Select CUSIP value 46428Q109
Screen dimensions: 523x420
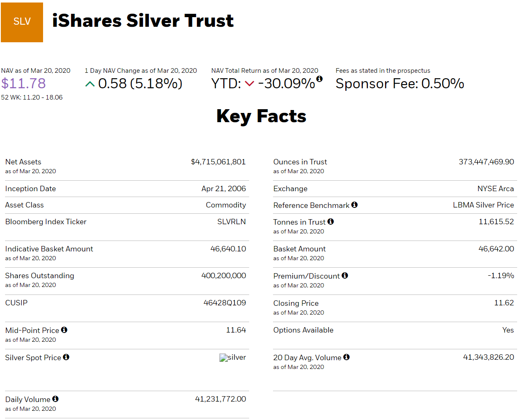[225, 303]
